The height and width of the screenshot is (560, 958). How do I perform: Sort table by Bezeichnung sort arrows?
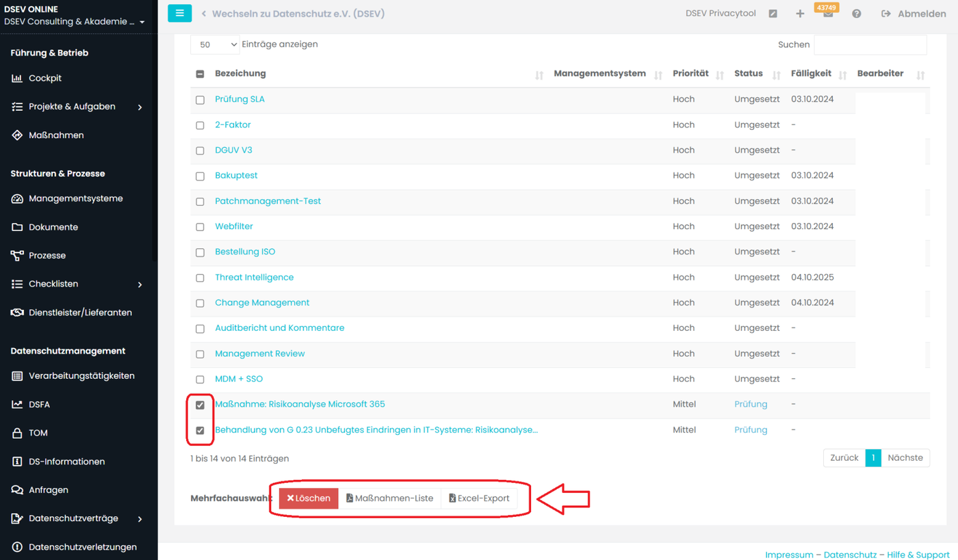(539, 75)
